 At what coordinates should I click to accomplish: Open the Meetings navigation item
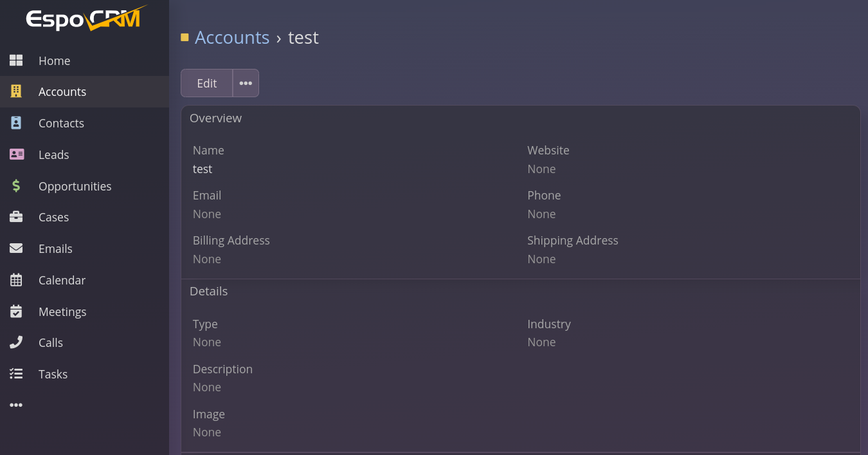pyautogui.click(x=62, y=311)
